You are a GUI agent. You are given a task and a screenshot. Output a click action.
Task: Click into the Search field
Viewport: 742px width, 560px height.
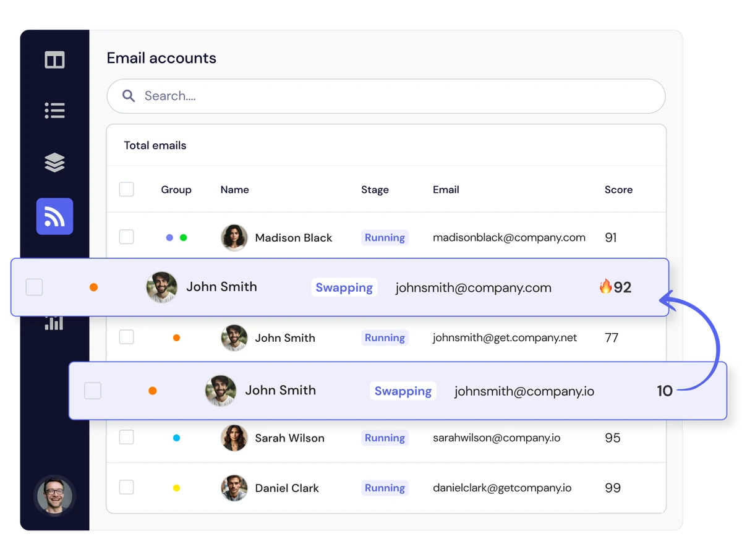coord(386,96)
